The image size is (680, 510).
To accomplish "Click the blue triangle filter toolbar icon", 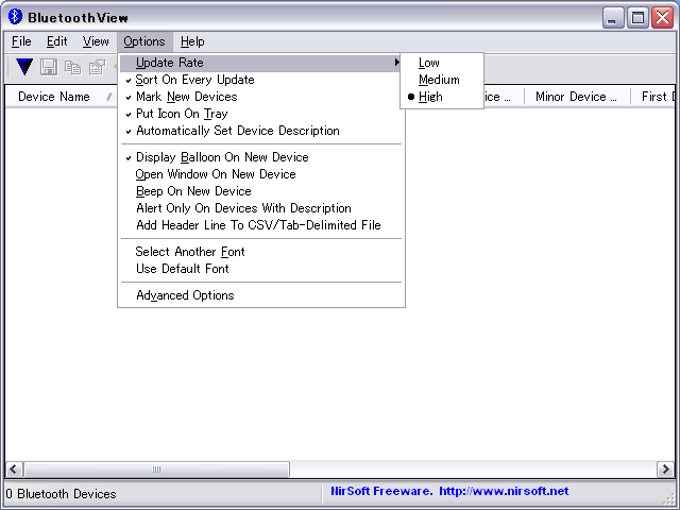I will coord(24,67).
